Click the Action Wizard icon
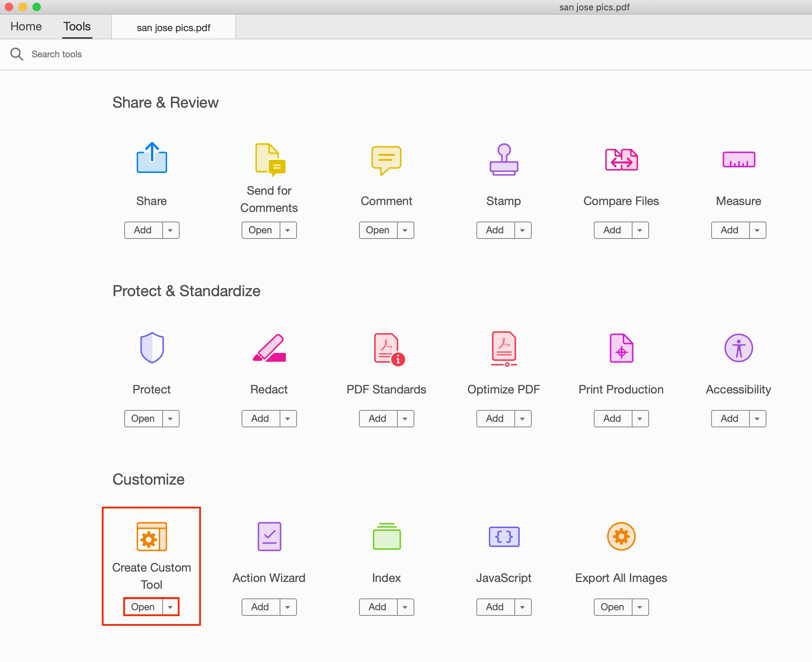This screenshot has width=812, height=662. coord(269,536)
